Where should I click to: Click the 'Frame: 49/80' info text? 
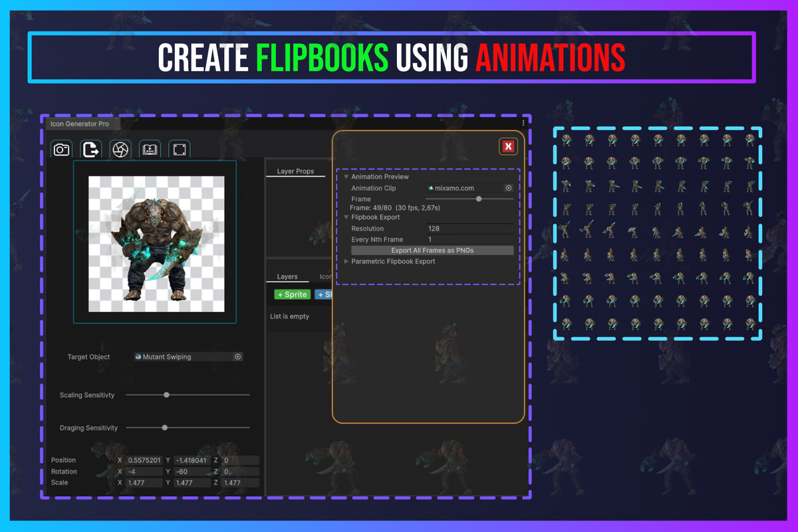(x=395, y=208)
